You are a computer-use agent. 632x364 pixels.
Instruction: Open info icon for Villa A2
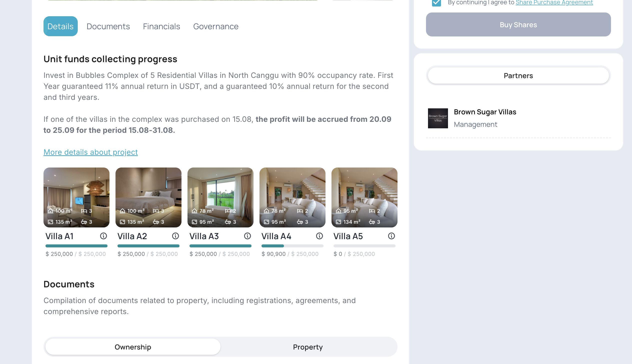tap(175, 236)
